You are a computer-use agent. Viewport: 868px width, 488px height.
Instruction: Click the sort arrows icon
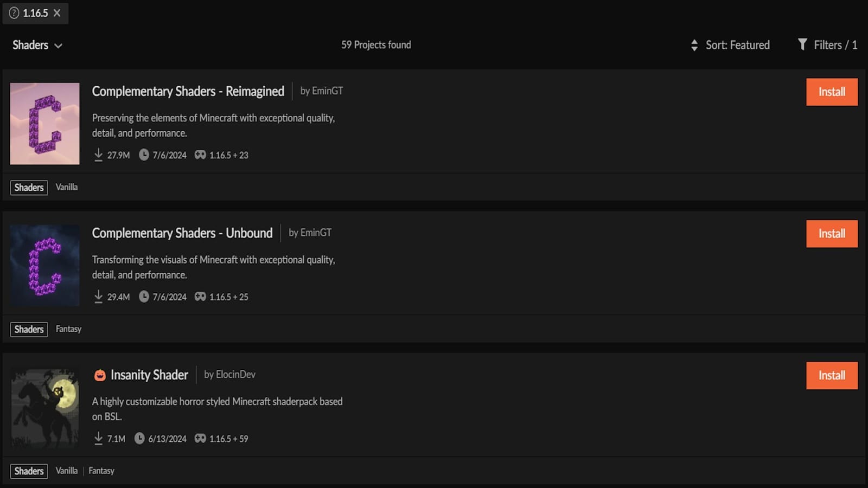click(x=694, y=45)
